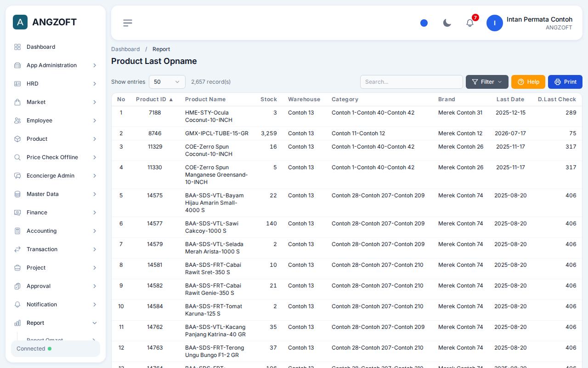Viewport: 588px width, 368px height.
Task: Click the blue color theme dot
Action: [424, 23]
